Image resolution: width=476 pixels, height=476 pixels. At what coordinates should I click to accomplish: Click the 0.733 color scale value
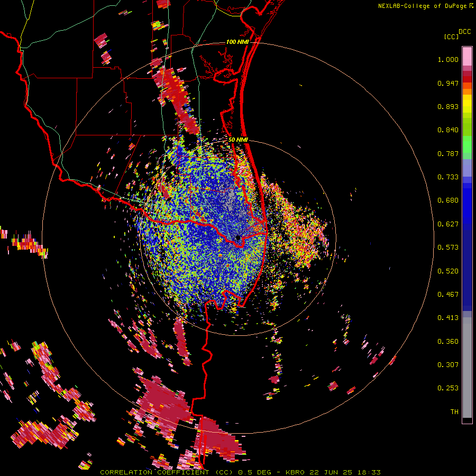pos(448,177)
